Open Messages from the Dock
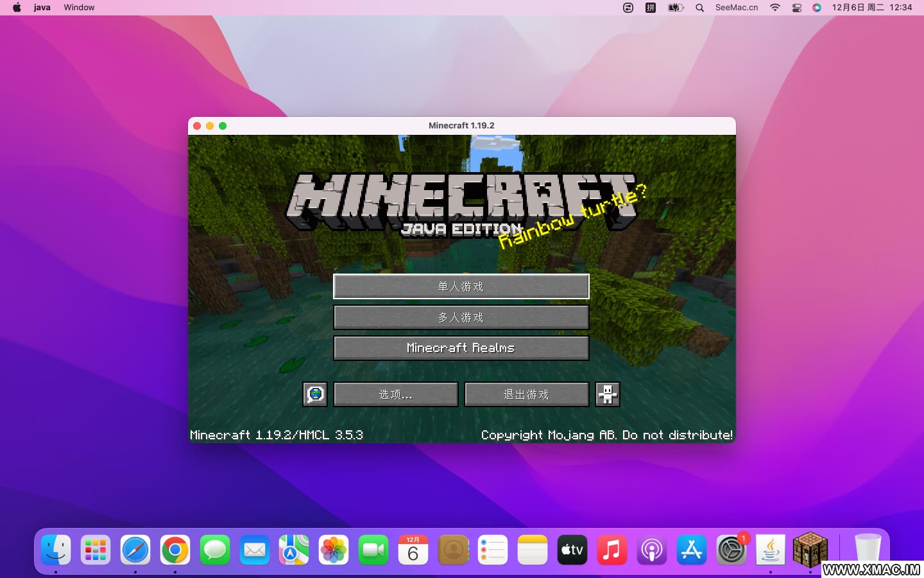Image resolution: width=924 pixels, height=578 pixels. 215,550
